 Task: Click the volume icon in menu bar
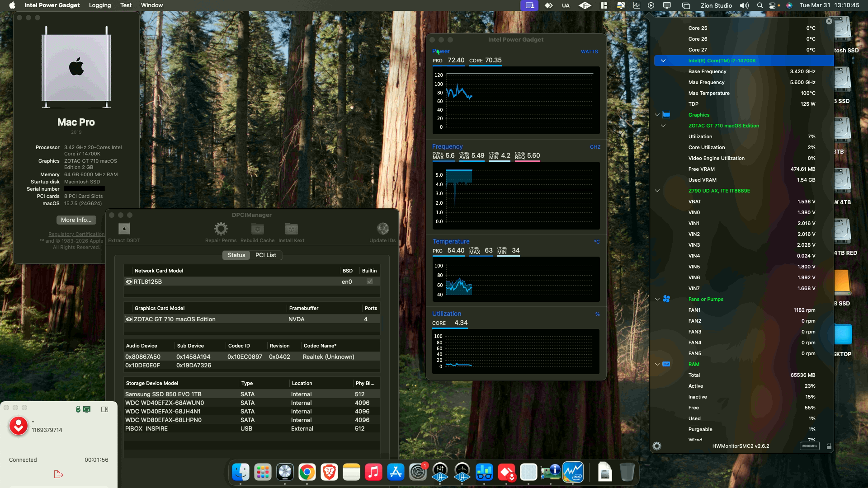pos(744,5)
